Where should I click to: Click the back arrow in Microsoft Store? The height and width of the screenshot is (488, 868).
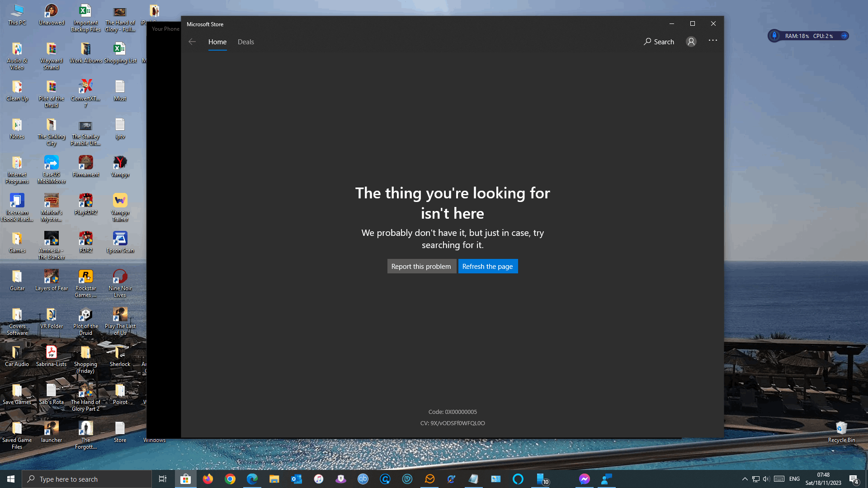(192, 42)
